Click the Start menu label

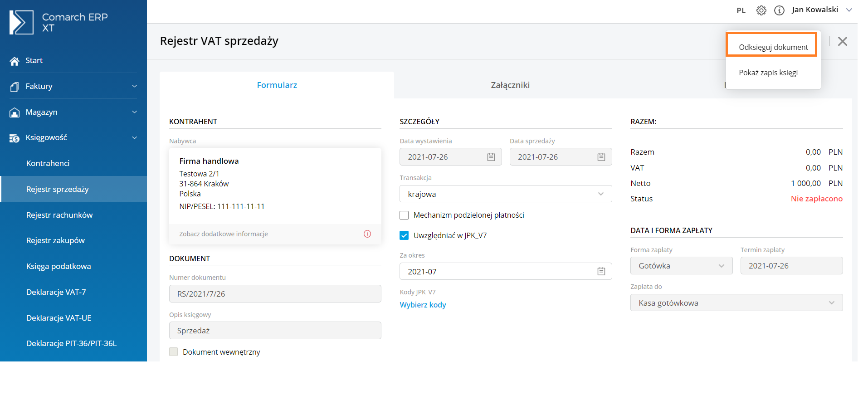pyautogui.click(x=34, y=60)
